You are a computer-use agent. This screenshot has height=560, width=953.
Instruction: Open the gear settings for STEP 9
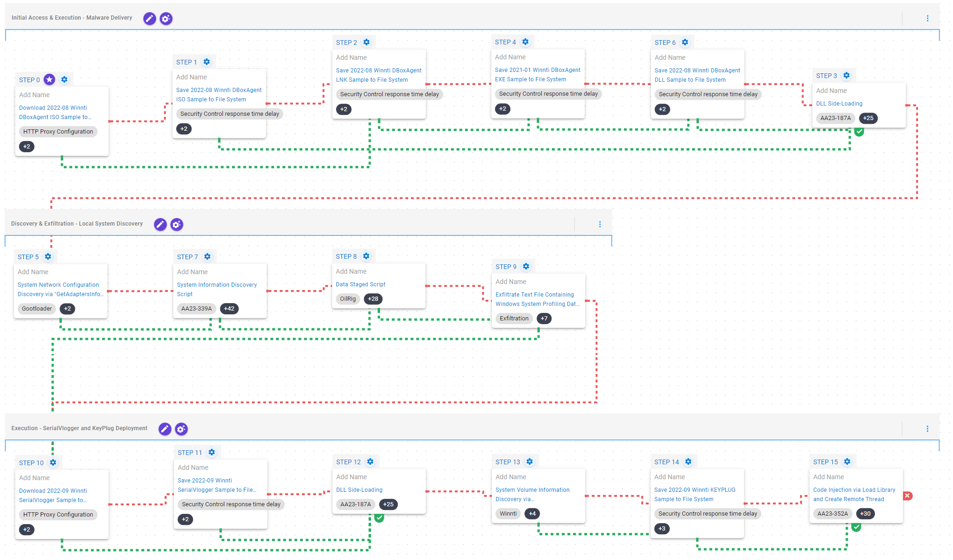526,266
